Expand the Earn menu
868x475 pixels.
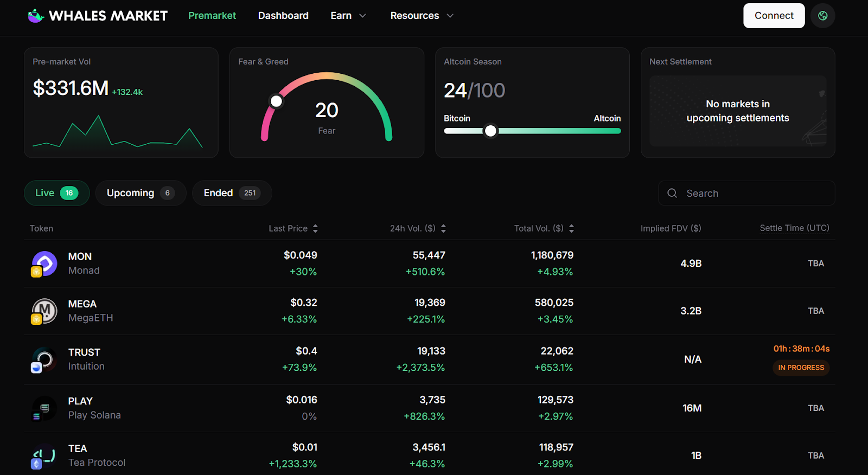[348, 16]
